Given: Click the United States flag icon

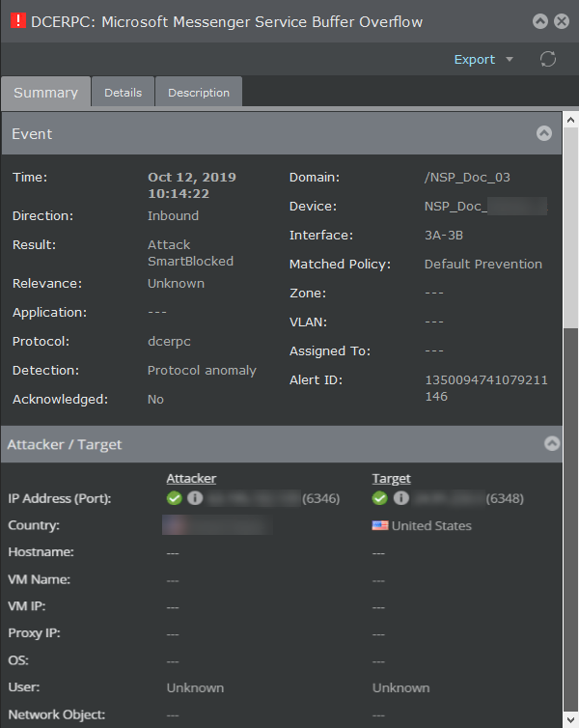Looking at the screenshot, I should point(380,525).
